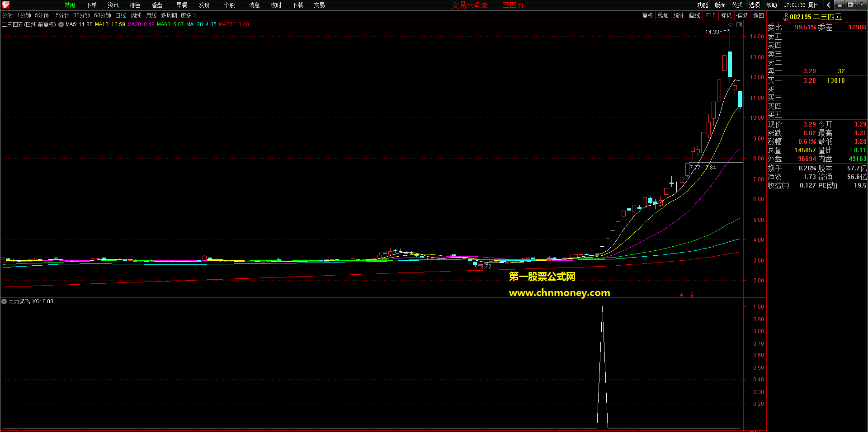Click the blue marker icon above chart bottom
Screen dimensions: 868x432
681,295
